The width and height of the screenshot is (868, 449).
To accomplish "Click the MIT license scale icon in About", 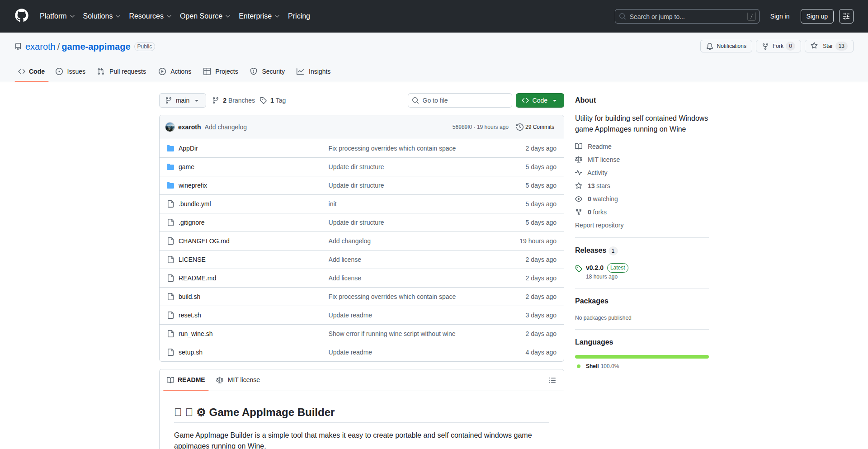I will tap(579, 160).
